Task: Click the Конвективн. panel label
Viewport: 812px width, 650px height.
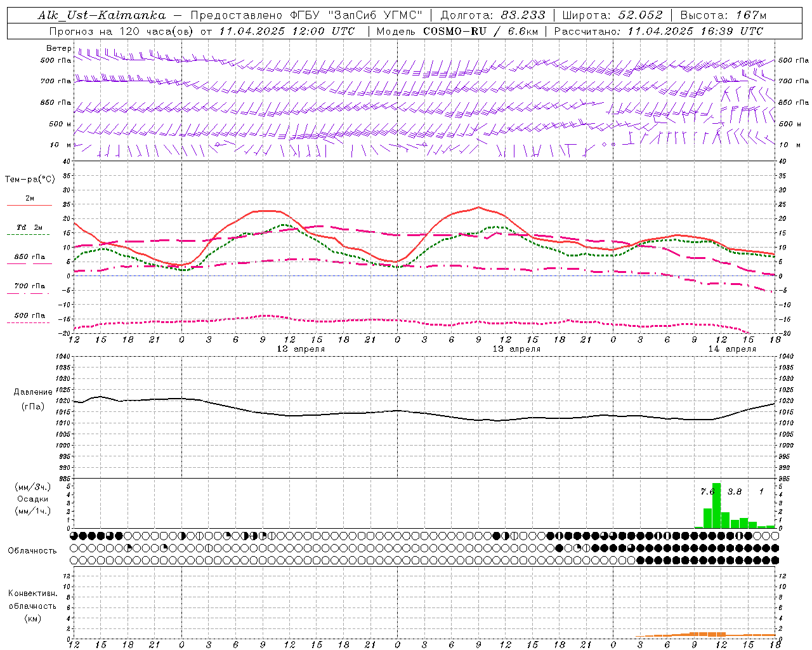Action: tap(33, 594)
